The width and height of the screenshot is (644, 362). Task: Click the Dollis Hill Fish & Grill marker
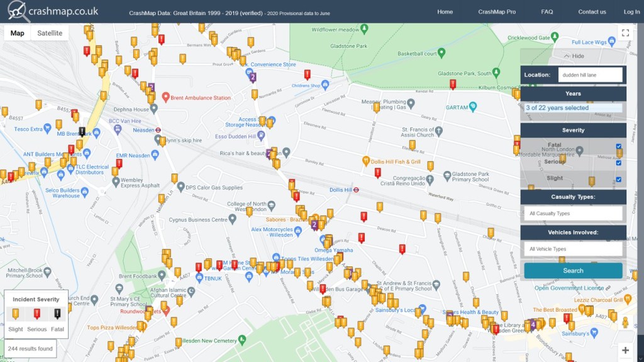click(x=366, y=162)
